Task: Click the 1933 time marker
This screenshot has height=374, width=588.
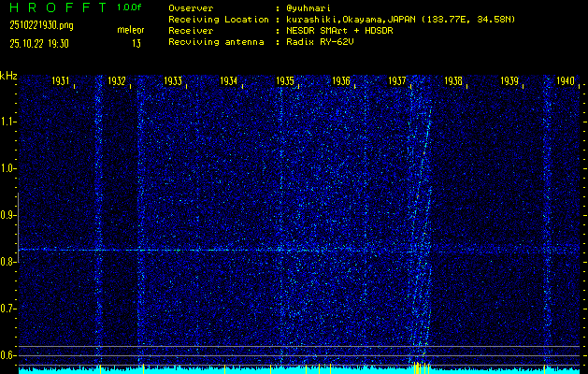Action: coord(173,81)
